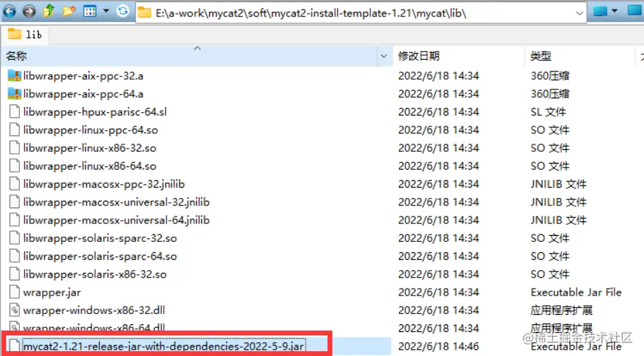644x356 pixels.
Task: Go up one folder level
Action: (x=48, y=11)
